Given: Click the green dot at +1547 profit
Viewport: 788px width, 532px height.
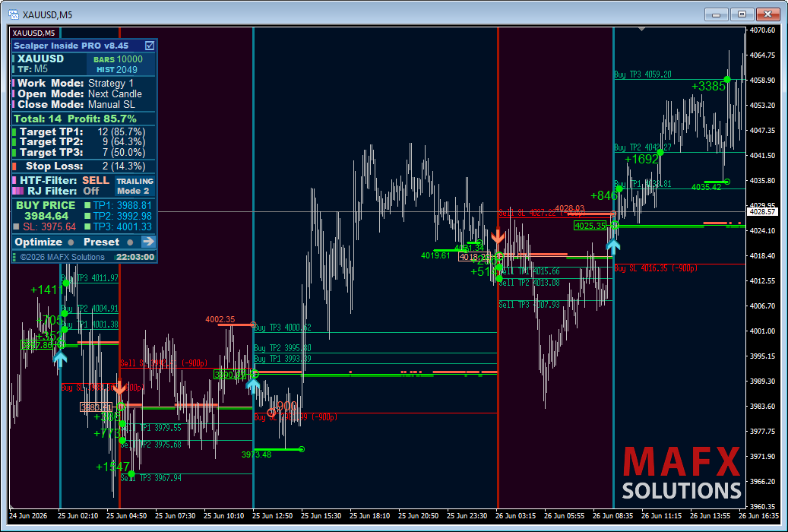Looking at the screenshot, I should pyautogui.click(x=131, y=473).
